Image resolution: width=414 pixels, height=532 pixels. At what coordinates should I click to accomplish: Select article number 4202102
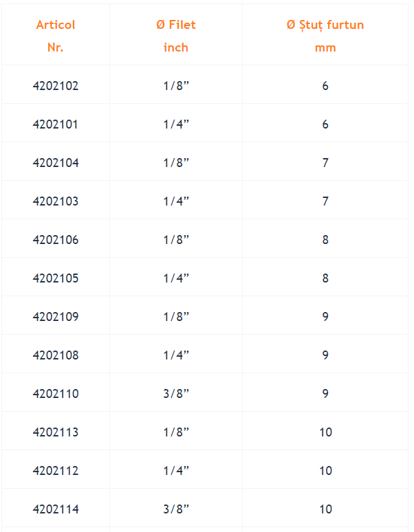coord(56,85)
